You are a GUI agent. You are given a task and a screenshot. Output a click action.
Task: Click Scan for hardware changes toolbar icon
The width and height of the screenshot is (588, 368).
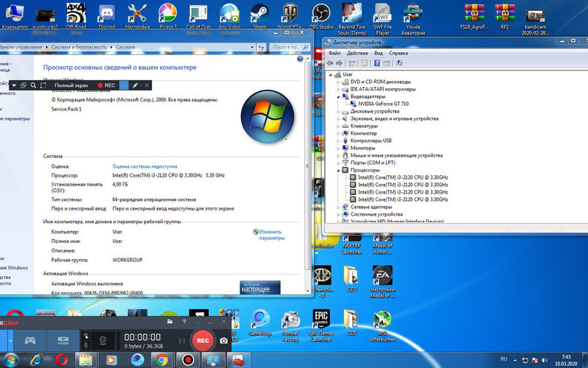(x=399, y=63)
